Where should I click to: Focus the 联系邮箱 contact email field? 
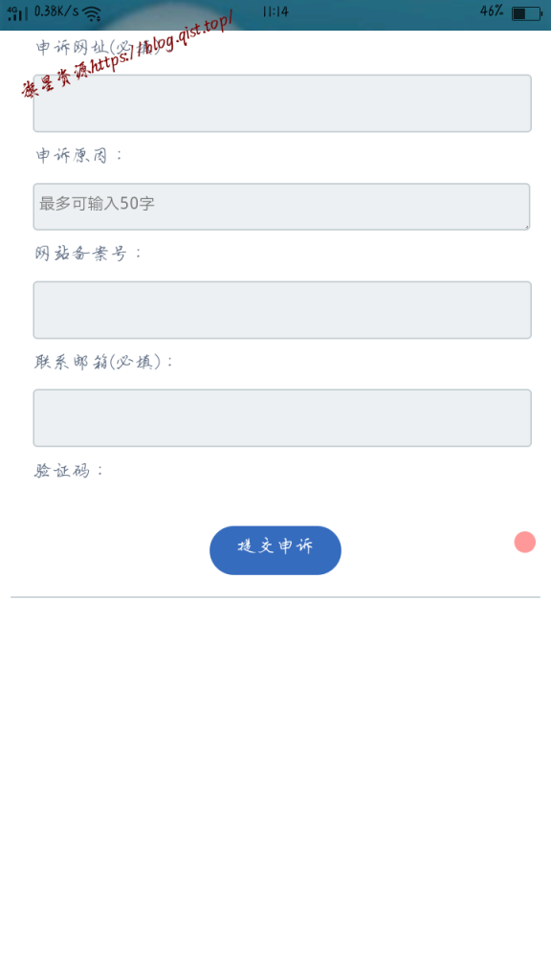pyautogui.click(x=281, y=417)
